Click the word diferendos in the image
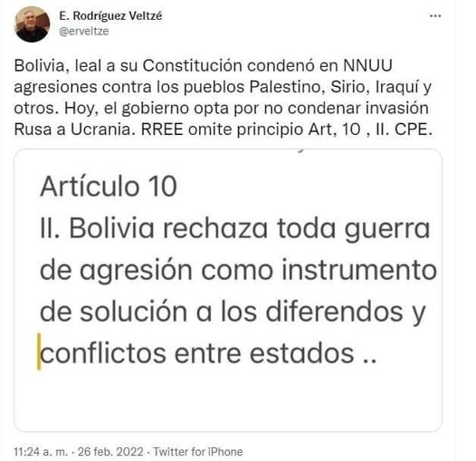 point(335,312)
